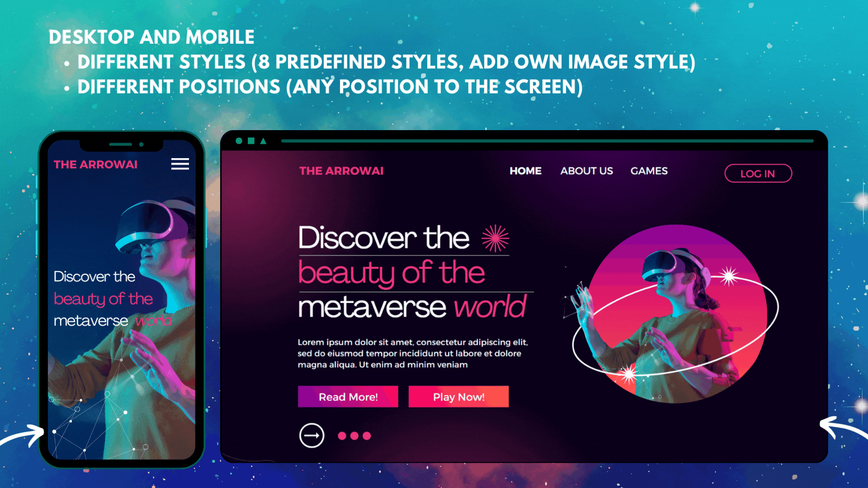Click the right arrow inside circle button
The height and width of the screenshot is (488, 868).
311,436
